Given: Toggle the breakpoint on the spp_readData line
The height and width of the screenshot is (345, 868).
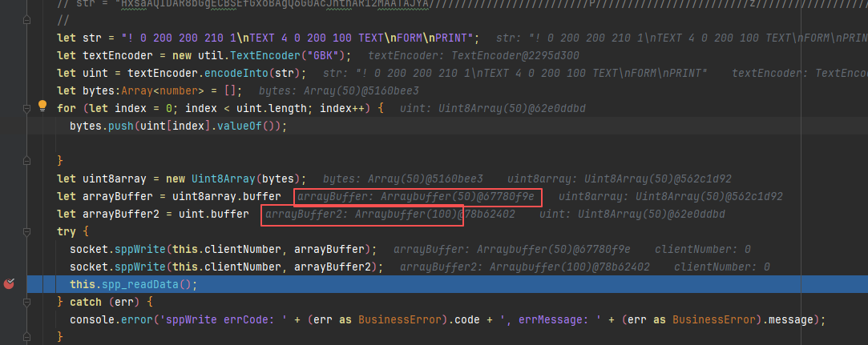Looking at the screenshot, I should (10, 284).
